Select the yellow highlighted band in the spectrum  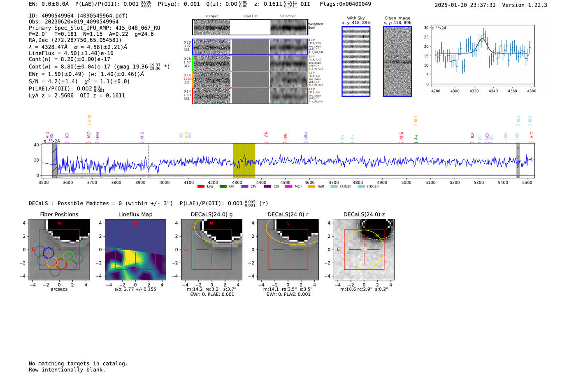click(x=244, y=160)
